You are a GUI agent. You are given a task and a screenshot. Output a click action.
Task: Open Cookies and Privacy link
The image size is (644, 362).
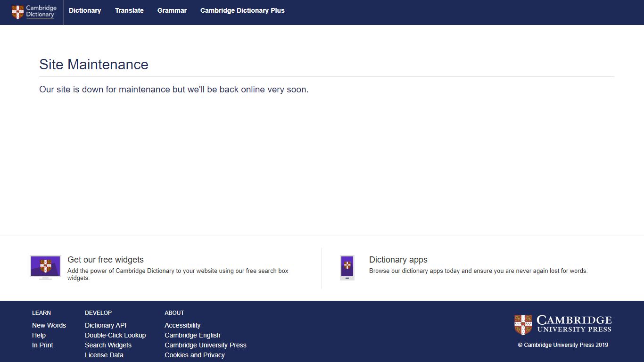(195, 355)
